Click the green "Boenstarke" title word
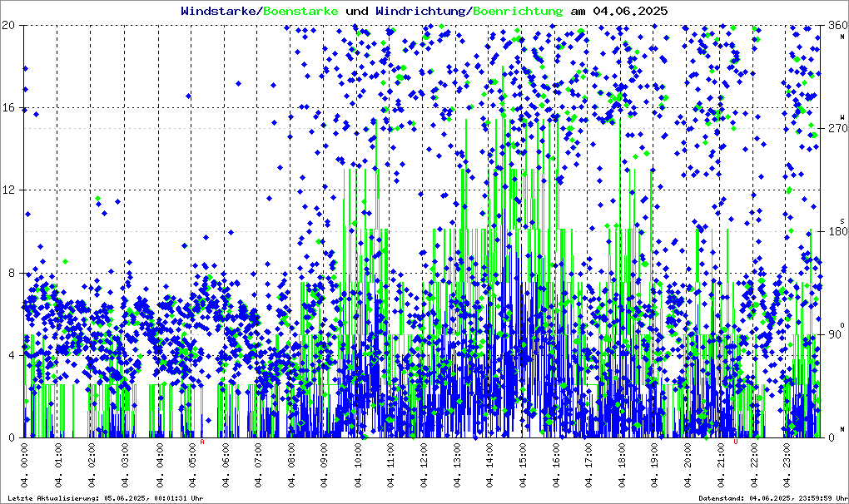The width and height of the screenshot is (849, 504). coord(300,11)
